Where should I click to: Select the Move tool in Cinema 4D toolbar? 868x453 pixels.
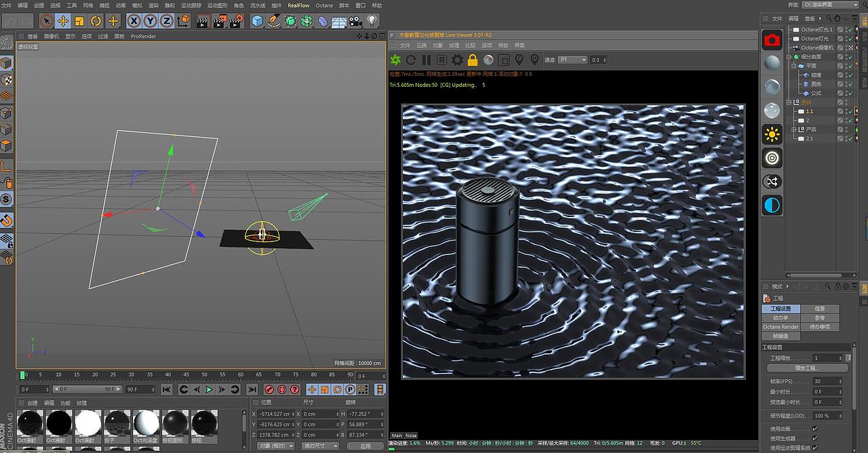click(62, 21)
